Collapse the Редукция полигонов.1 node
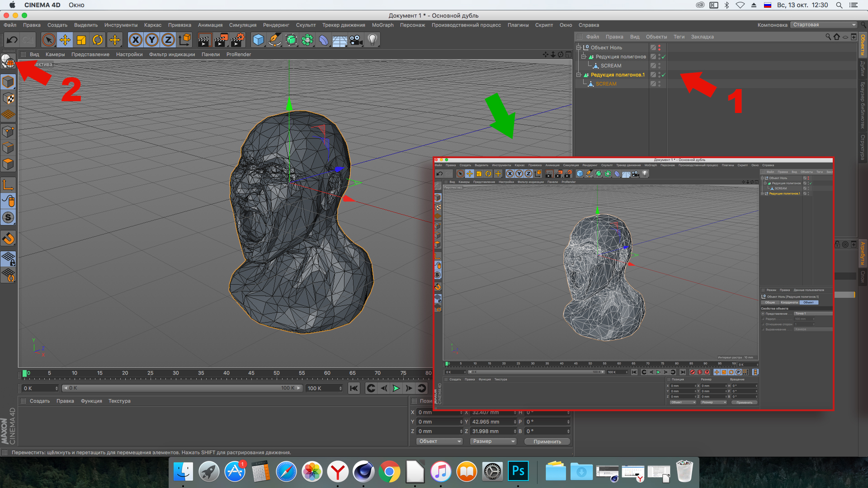 578,75
